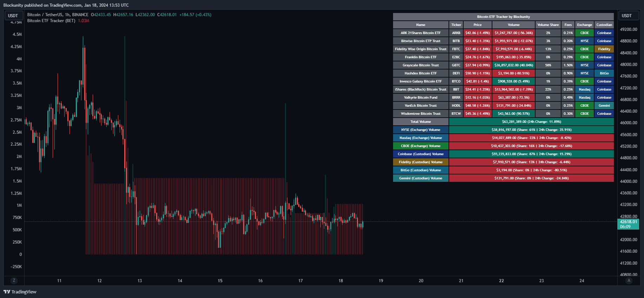Image resolution: width=644 pixels, height=298 pixels.
Task: Click the Gemini custodian cell in HODL row
Action: click(x=604, y=106)
